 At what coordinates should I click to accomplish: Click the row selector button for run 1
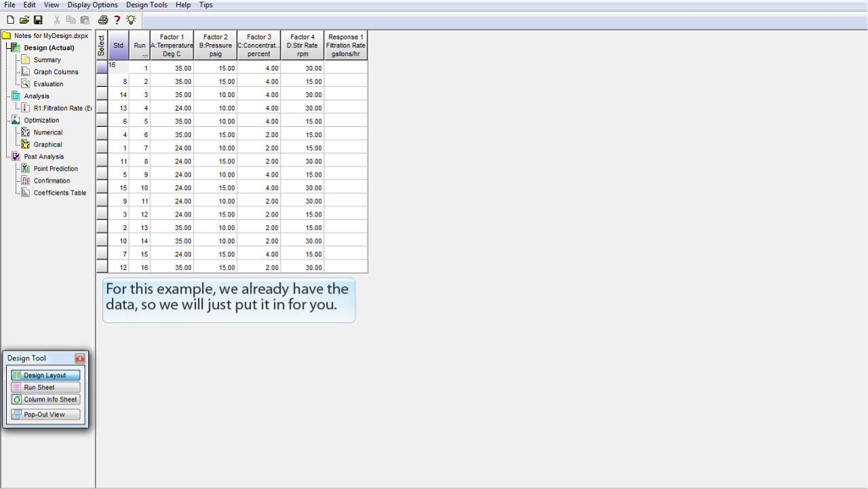102,68
